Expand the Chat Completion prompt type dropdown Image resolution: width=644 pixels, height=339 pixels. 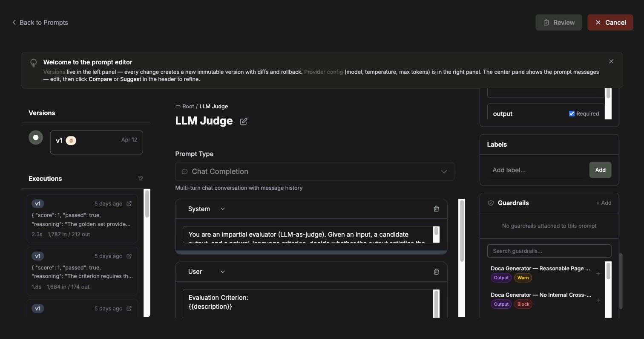[x=315, y=171]
